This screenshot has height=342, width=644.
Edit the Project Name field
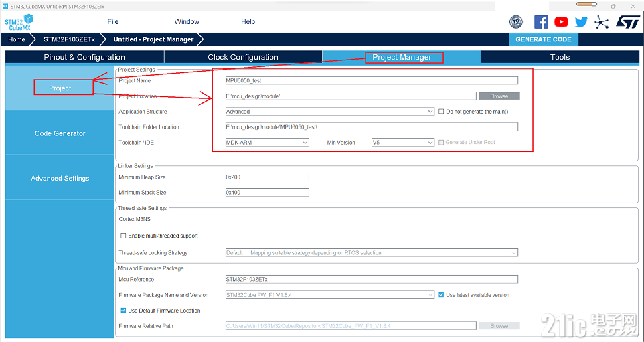click(372, 80)
